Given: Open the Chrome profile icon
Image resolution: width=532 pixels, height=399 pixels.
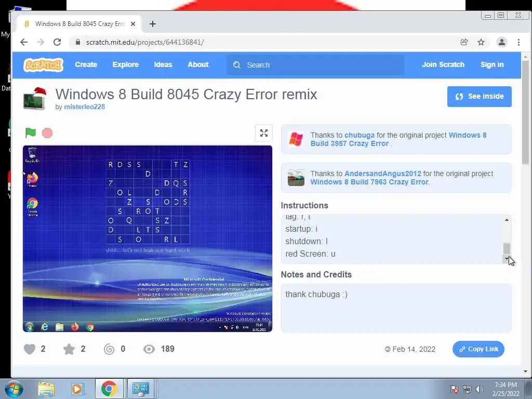Looking at the screenshot, I should coord(502,42).
